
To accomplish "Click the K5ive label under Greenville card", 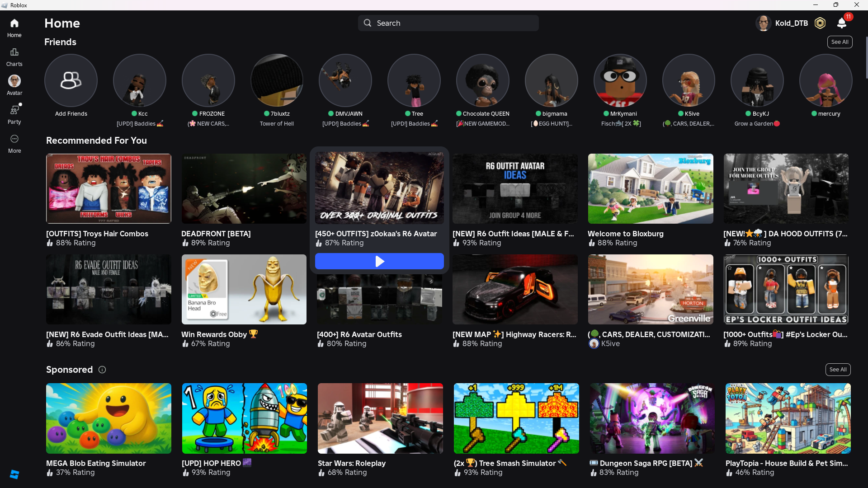I will (x=610, y=343).
